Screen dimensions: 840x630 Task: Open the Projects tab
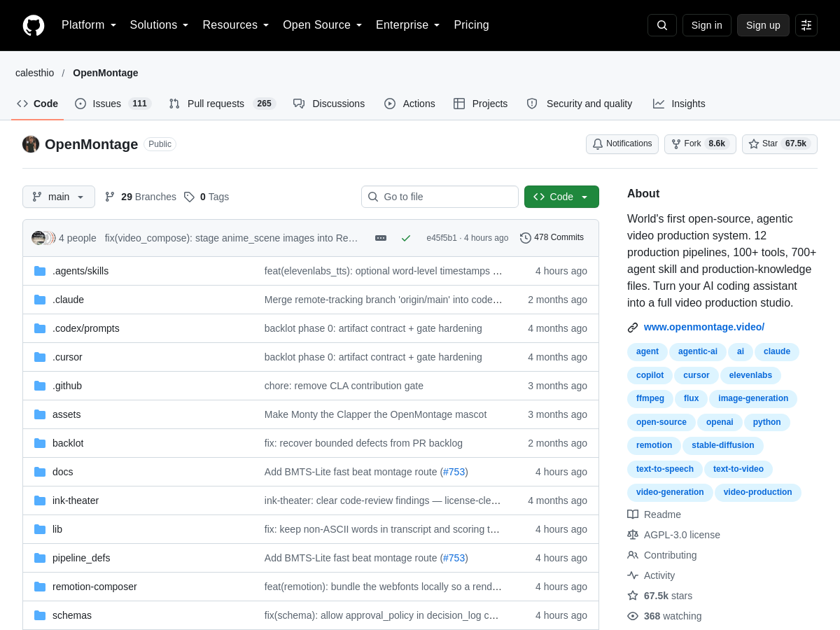(480, 104)
